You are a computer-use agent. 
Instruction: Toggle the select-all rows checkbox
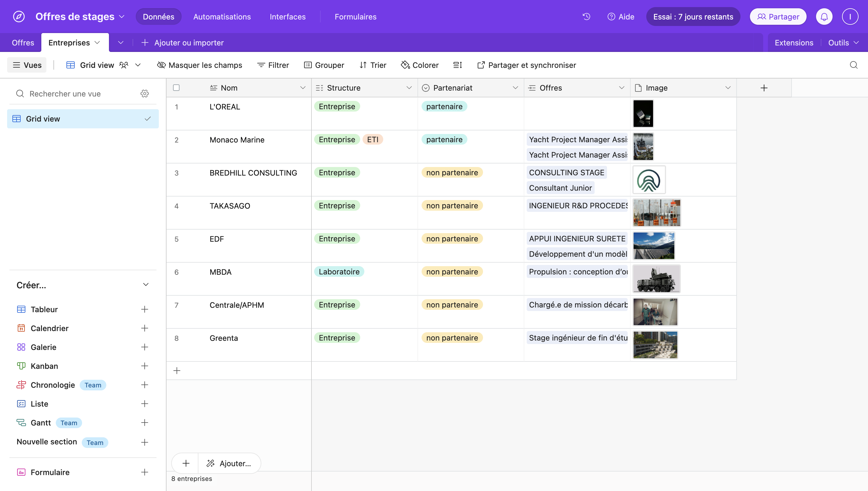point(176,88)
